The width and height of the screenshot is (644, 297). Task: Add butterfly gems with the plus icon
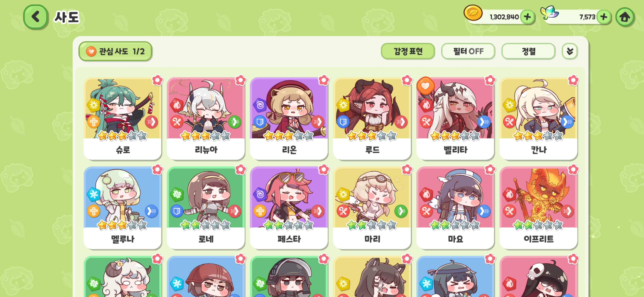[604, 17]
